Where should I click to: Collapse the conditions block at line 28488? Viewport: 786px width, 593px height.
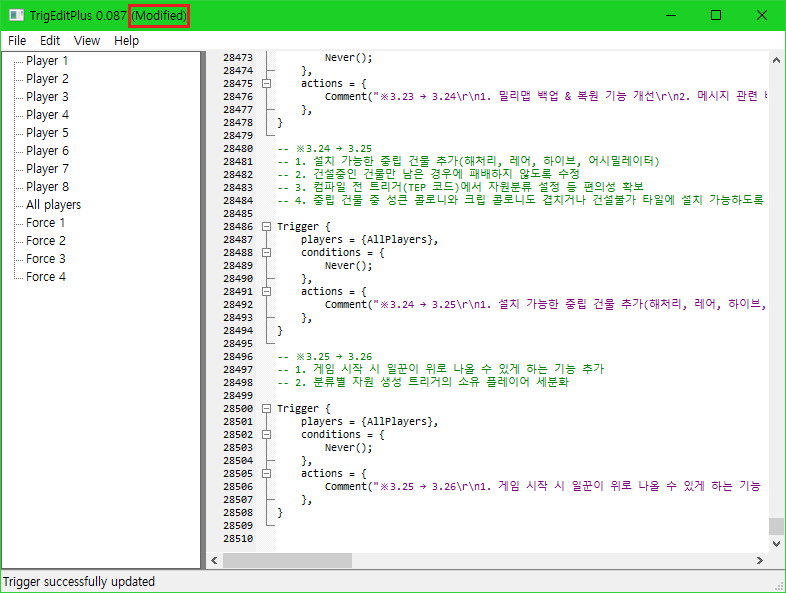tap(266, 253)
